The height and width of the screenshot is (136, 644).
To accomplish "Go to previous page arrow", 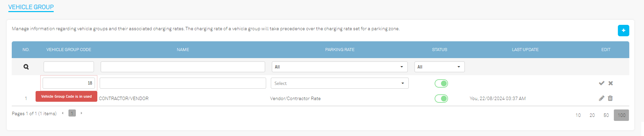I will [x=63, y=113].
